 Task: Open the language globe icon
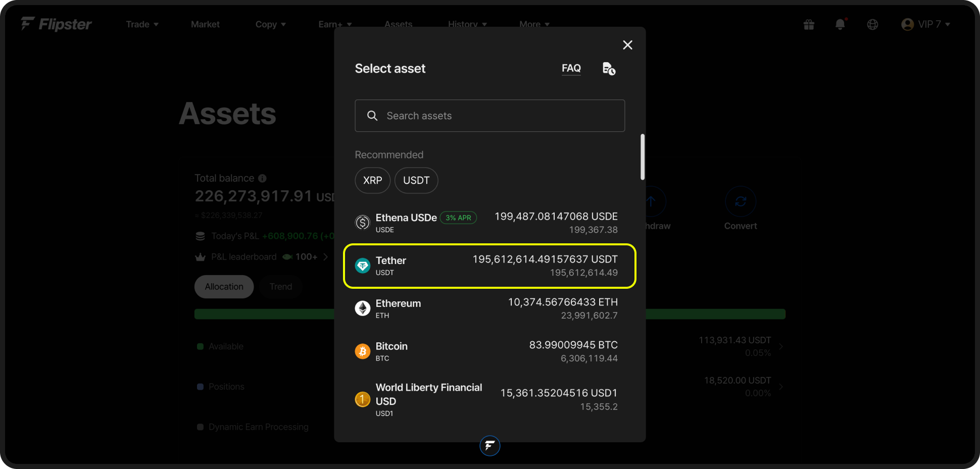tap(872, 24)
